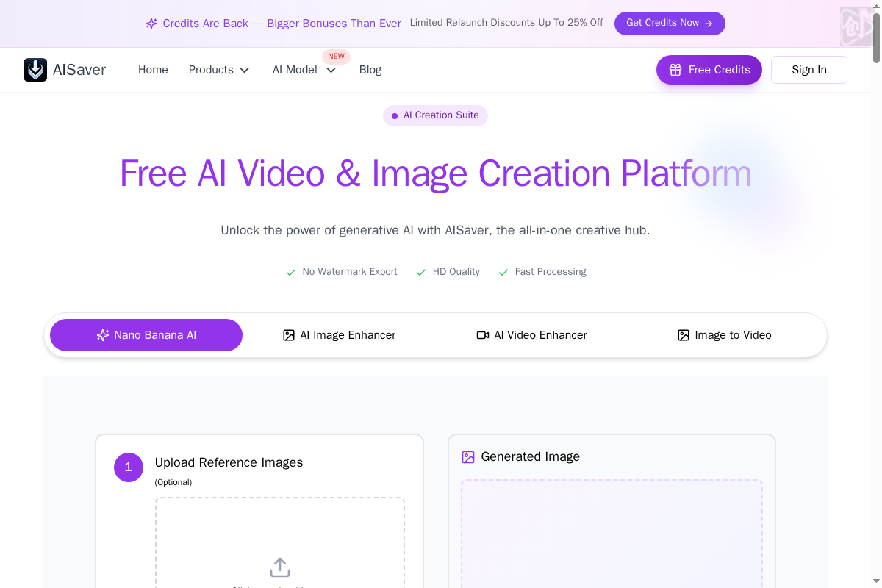
Task: Click the AI Video Enhancer camera icon
Action: 483,335
